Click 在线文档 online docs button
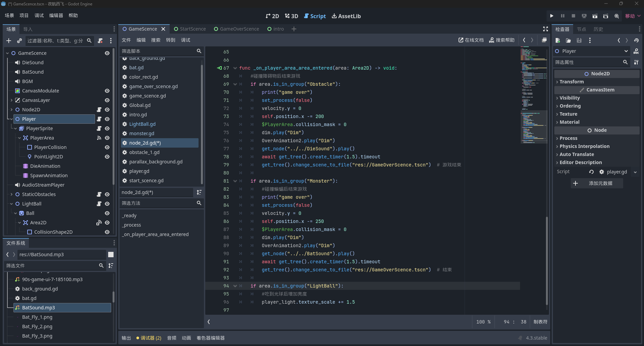Viewport: 644px width, 346px height. 471,40
